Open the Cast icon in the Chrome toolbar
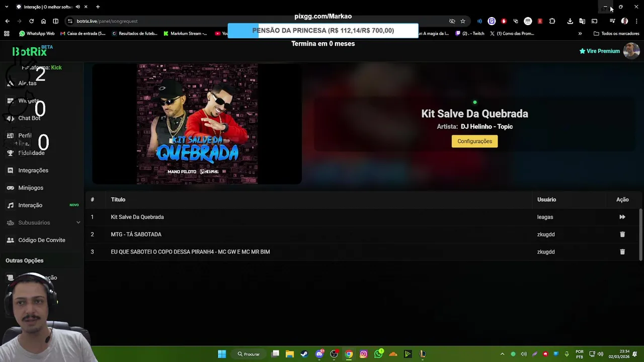This screenshot has width=644, height=362. tap(594, 21)
